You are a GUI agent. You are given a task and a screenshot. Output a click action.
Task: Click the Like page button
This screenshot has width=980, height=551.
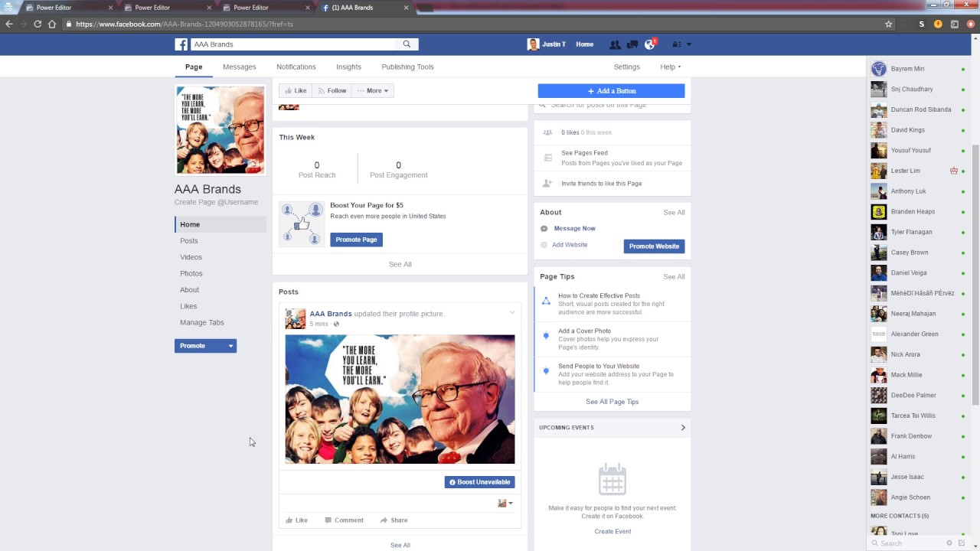tap(296, 90)
